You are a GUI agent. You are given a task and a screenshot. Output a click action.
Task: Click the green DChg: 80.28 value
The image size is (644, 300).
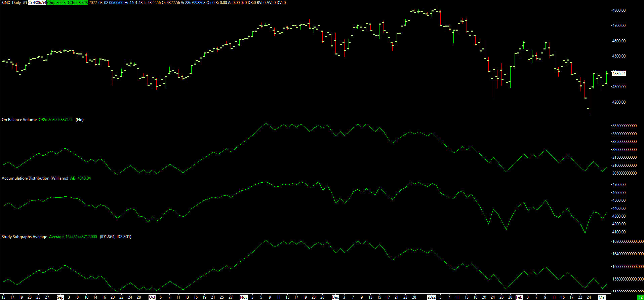(x=77, y=3)
